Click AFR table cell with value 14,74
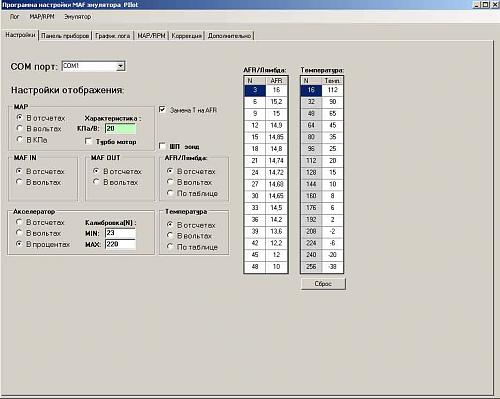Viewport: 500px width, 399px height. click(276, 161)
